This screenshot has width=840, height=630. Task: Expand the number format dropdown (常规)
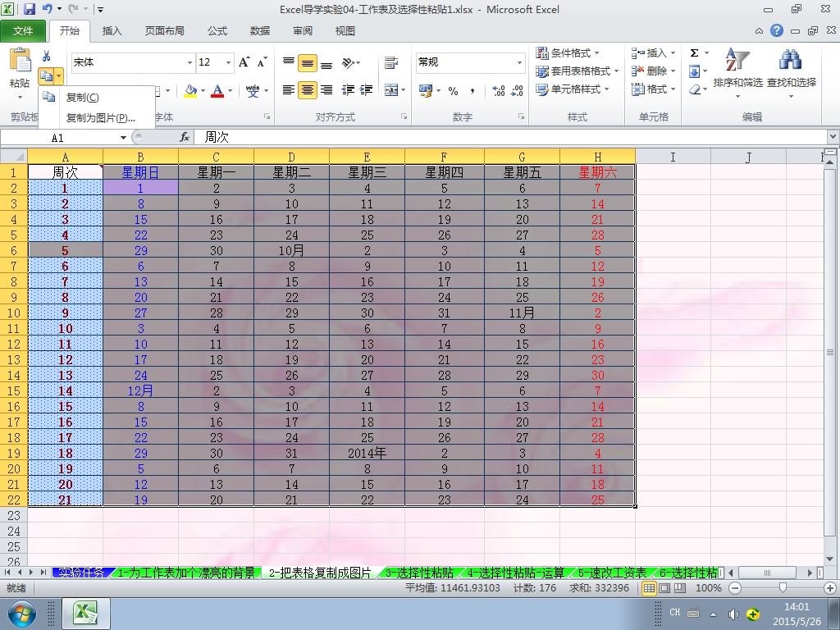pyautogui.click(x=519, y=62)
